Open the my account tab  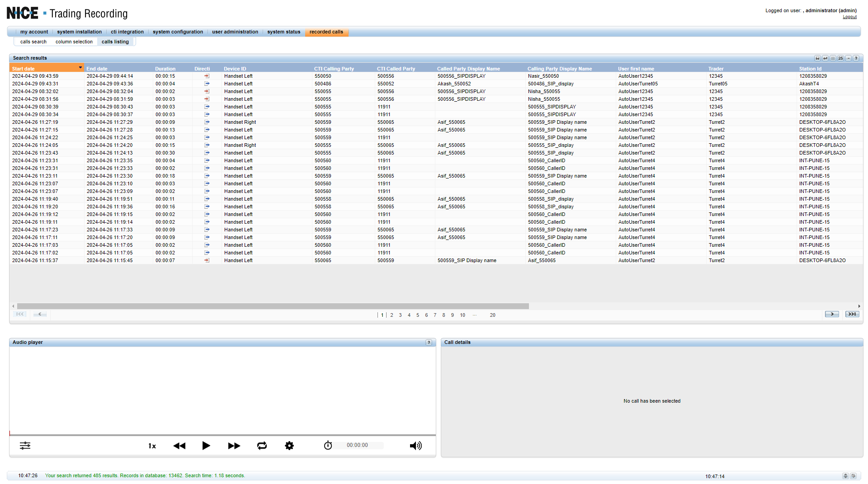[34, 32]
